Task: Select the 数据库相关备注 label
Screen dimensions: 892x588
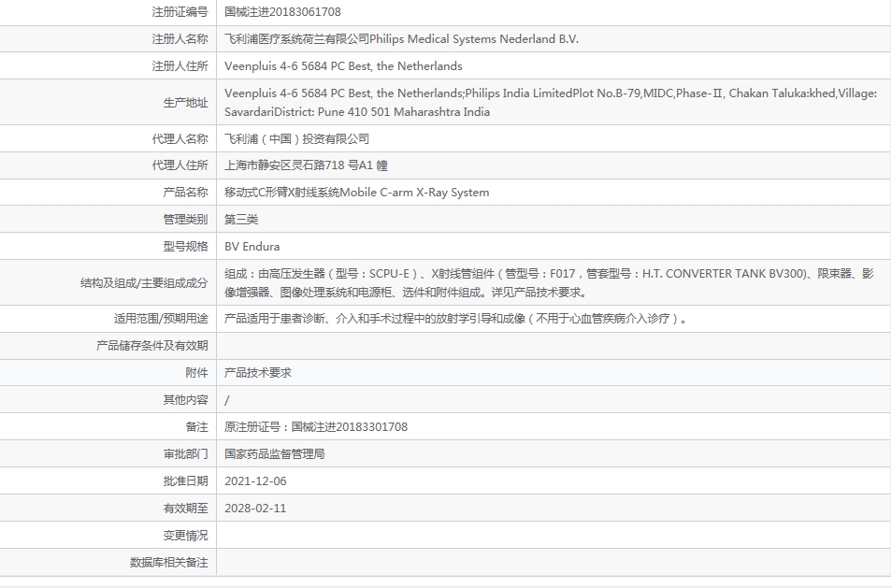Action: [x=169, y=563]
